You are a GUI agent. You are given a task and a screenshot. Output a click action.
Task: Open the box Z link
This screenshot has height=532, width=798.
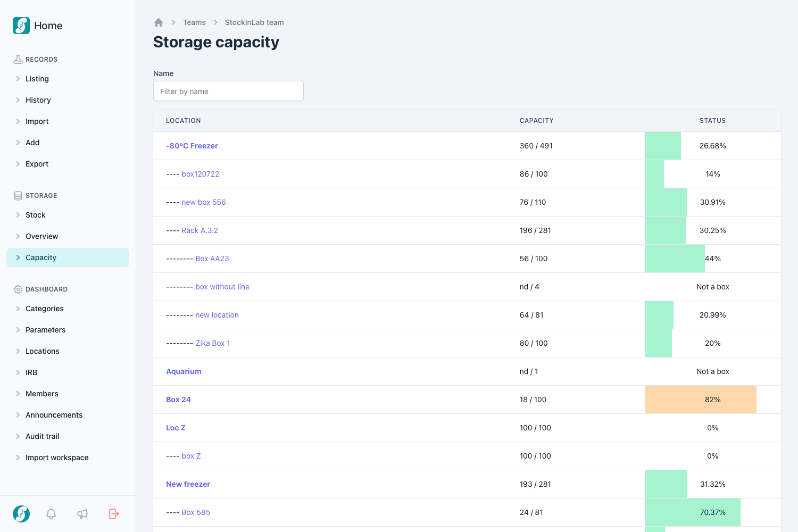coord(191,456)
